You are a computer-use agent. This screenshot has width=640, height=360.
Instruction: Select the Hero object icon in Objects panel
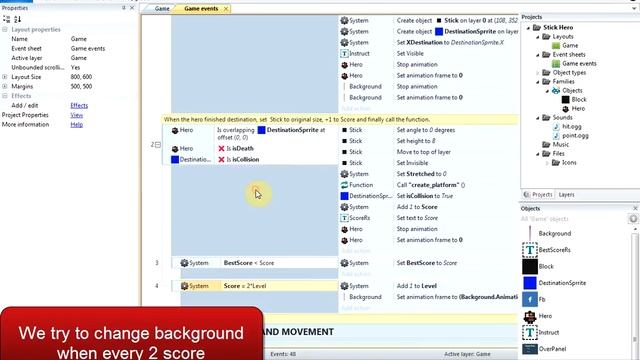tap(530, 316)
